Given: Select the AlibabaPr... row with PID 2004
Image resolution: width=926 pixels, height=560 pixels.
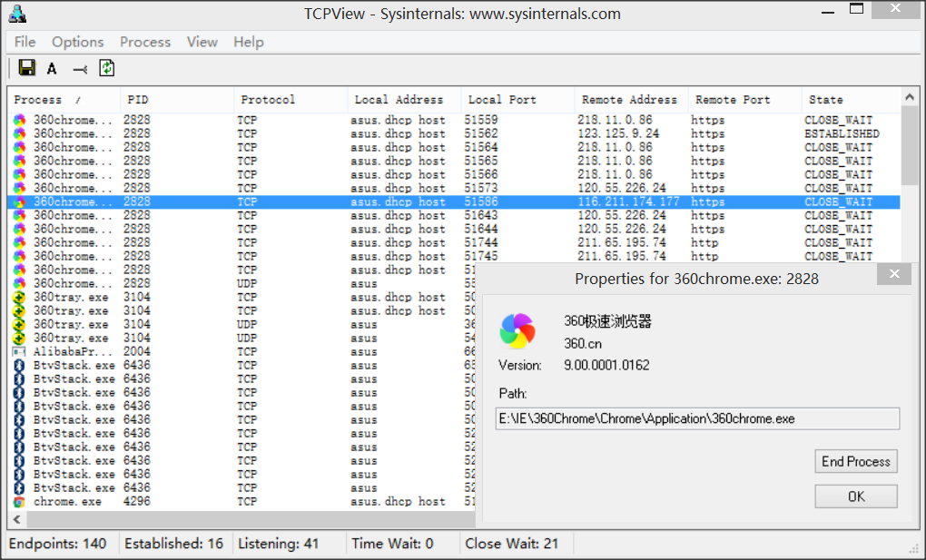Looking at the screenshot, I should pyautogui.click(x=242, y=351).
